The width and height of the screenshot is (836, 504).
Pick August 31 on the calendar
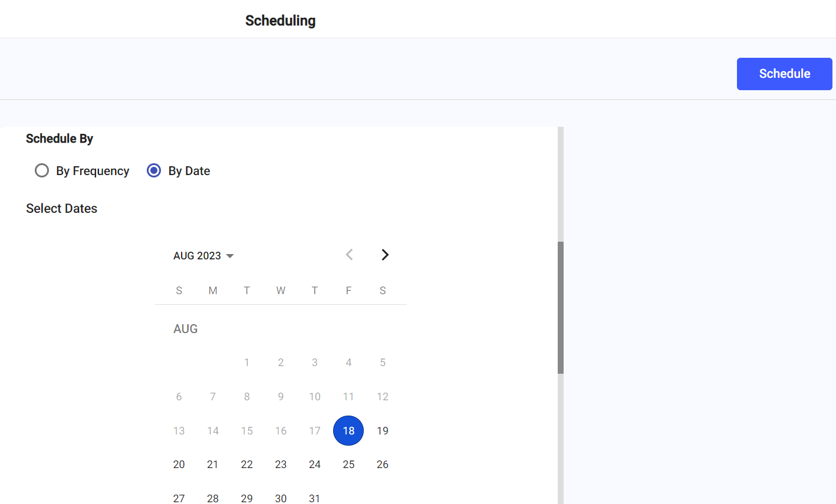point(315,498)
